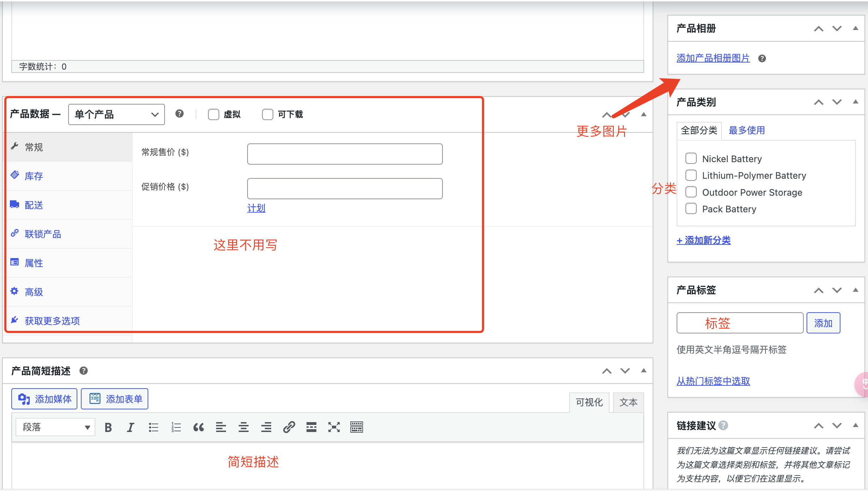Move 产品简短描述 panel up
Screen dimensions: 868x491
point(607,371)
